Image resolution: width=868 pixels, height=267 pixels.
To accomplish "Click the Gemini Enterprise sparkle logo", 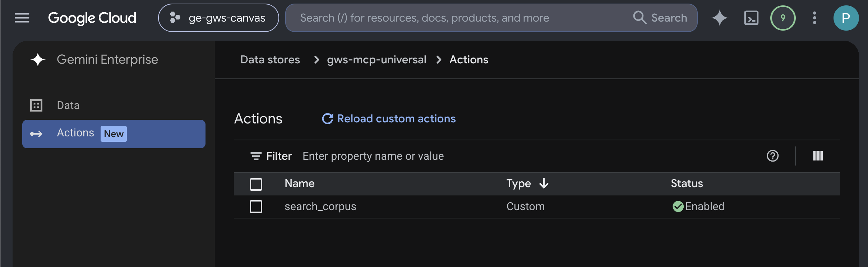I will point(38,59).
